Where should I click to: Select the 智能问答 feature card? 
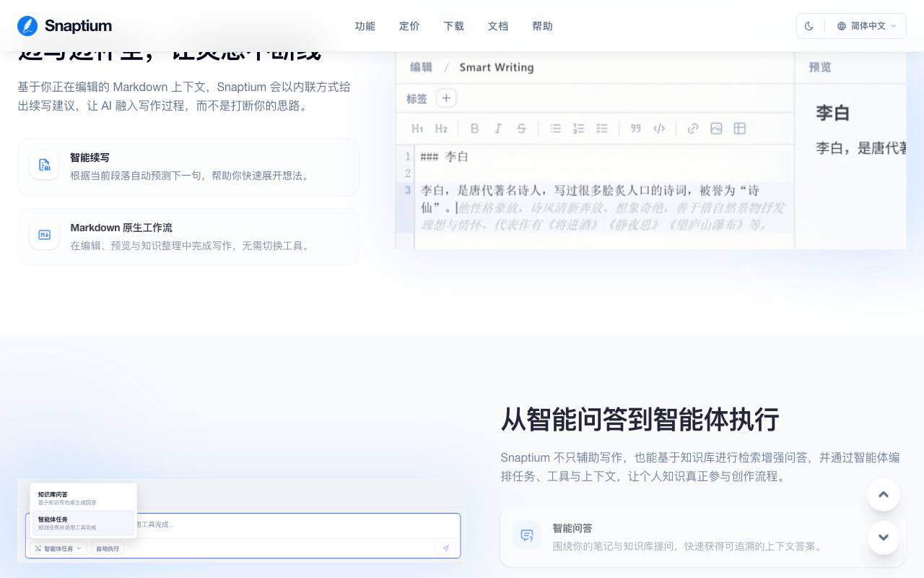pos(702,538)
